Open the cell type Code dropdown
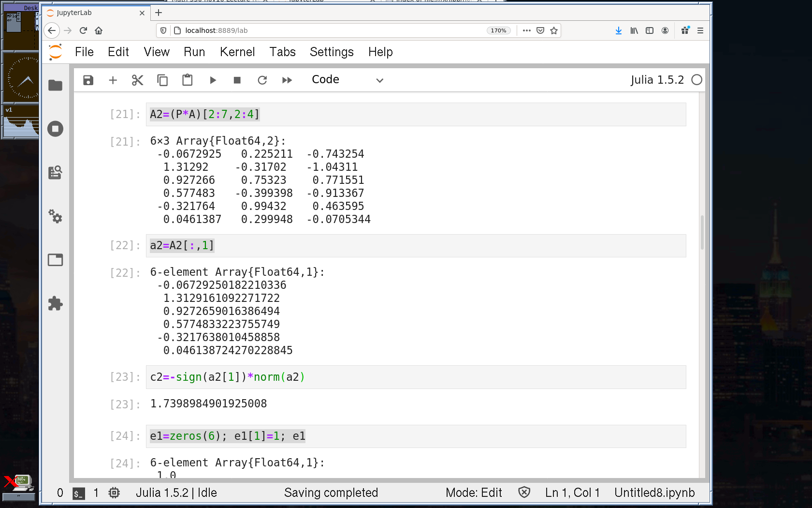Viewport: 812px width, 508px height. [x=347, y=80]
